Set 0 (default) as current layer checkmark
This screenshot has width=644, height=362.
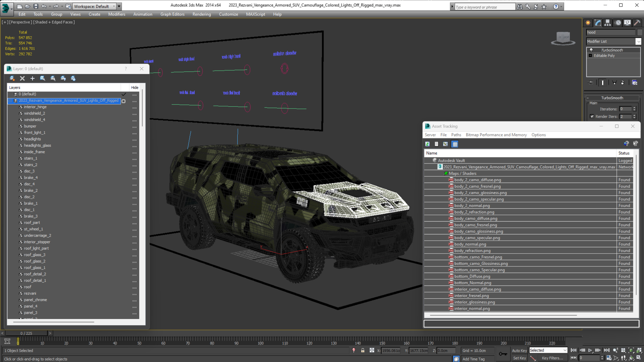click(x=124, y=94)
